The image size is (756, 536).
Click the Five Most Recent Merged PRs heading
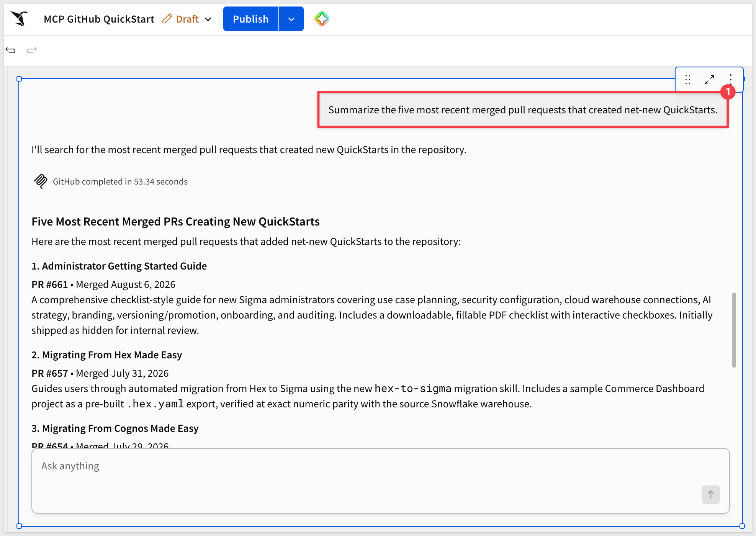175,222
